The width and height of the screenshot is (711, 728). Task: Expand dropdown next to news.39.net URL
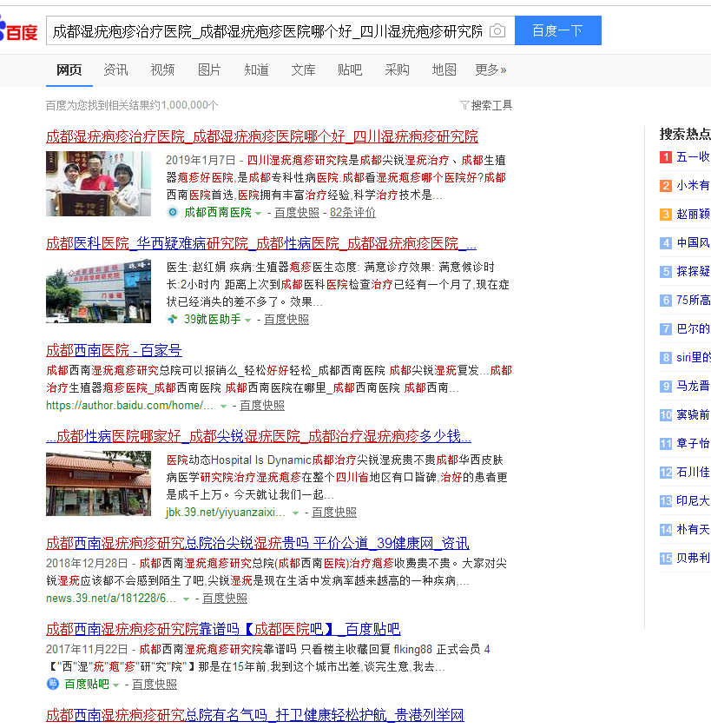tap(186, 599)
